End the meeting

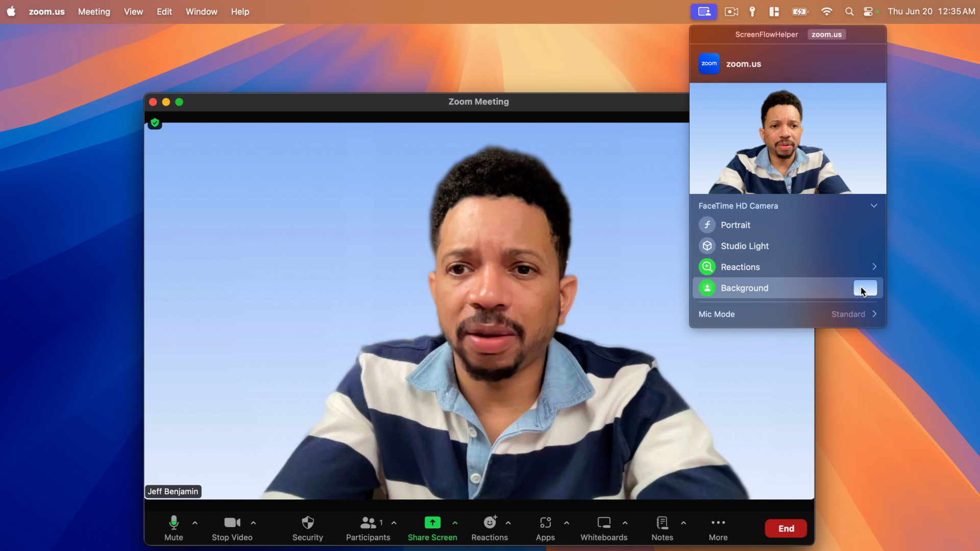tap(786, 528)
